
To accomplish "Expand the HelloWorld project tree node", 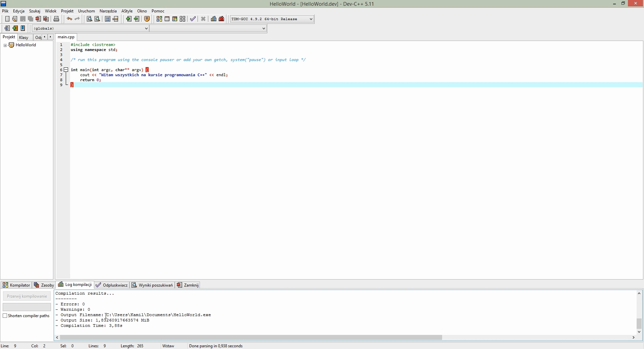I will (x=5, y=45).
